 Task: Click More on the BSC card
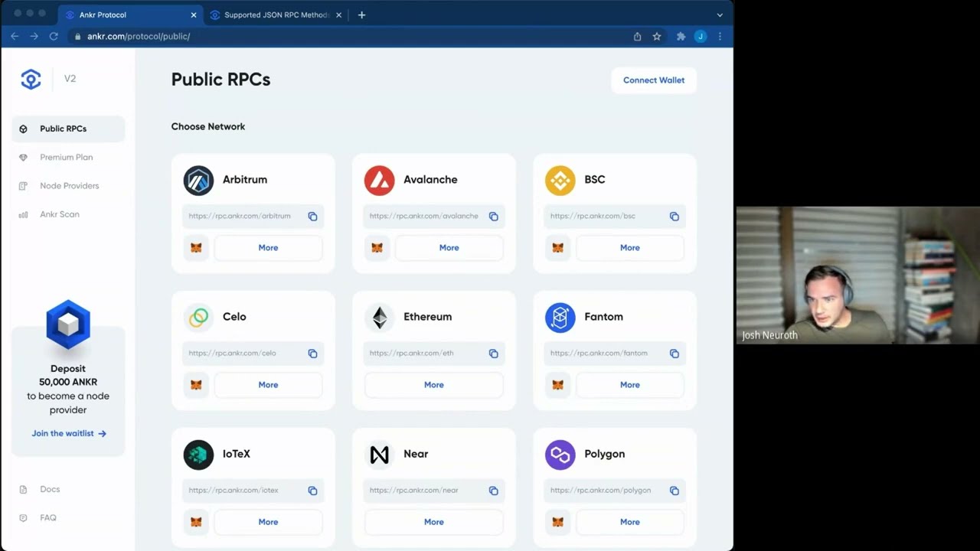pyautogui.click(x=629, y=248)
